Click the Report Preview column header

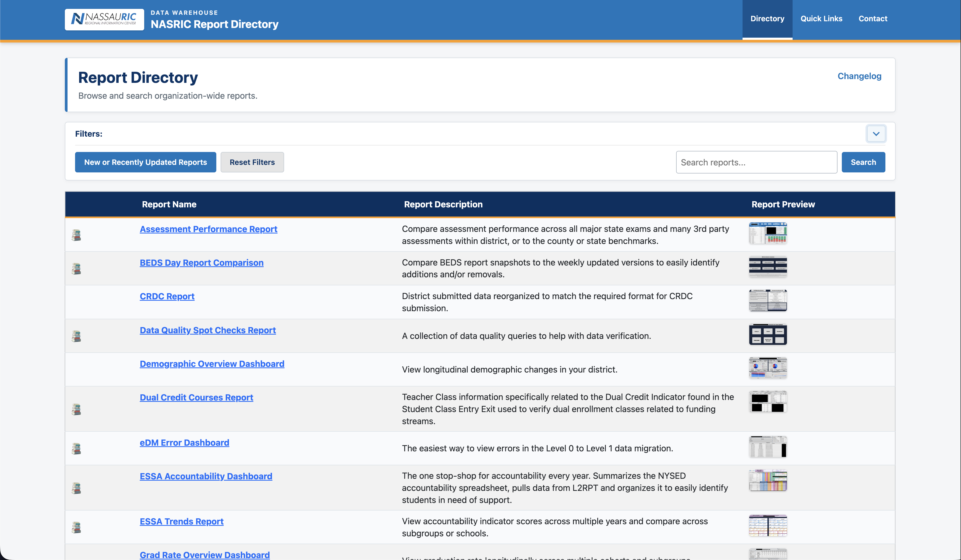coord(783,204)
